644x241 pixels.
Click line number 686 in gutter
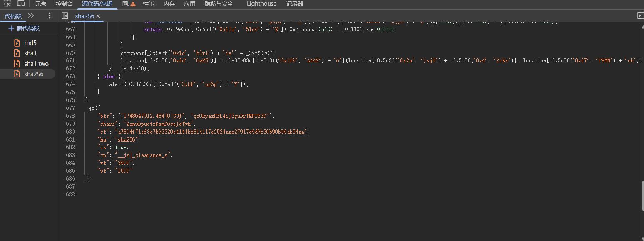point(70,179)
